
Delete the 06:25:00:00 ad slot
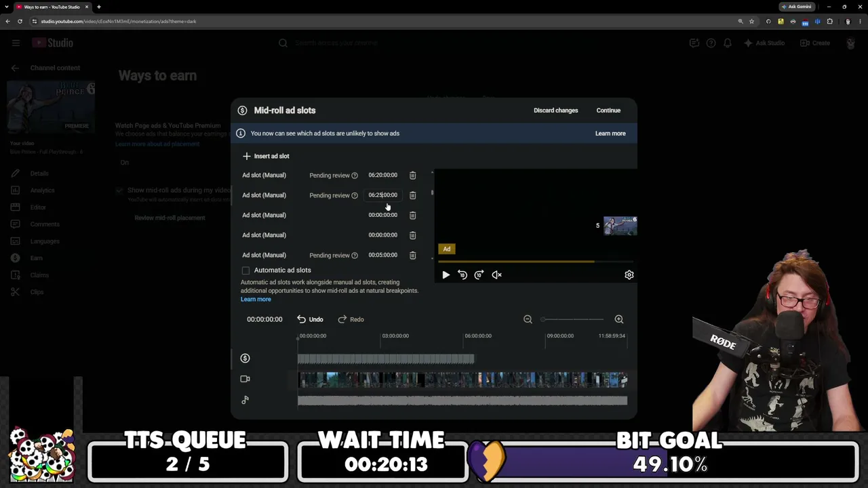(412, 195)
